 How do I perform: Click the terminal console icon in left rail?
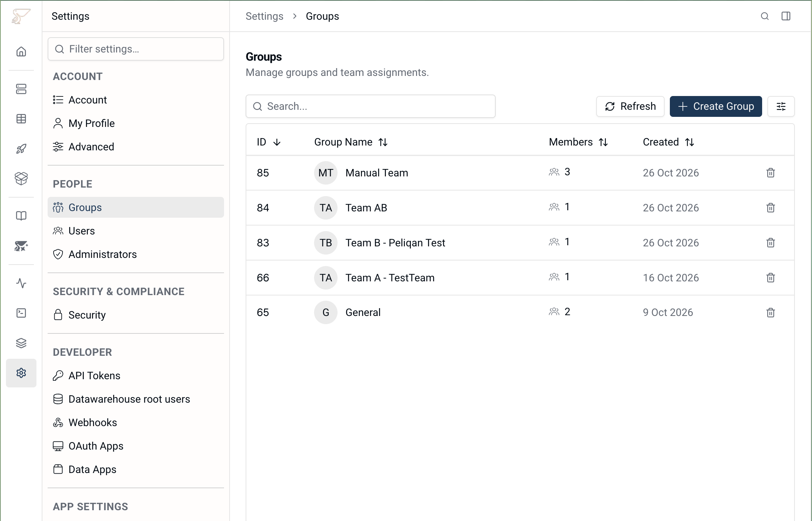21,313
